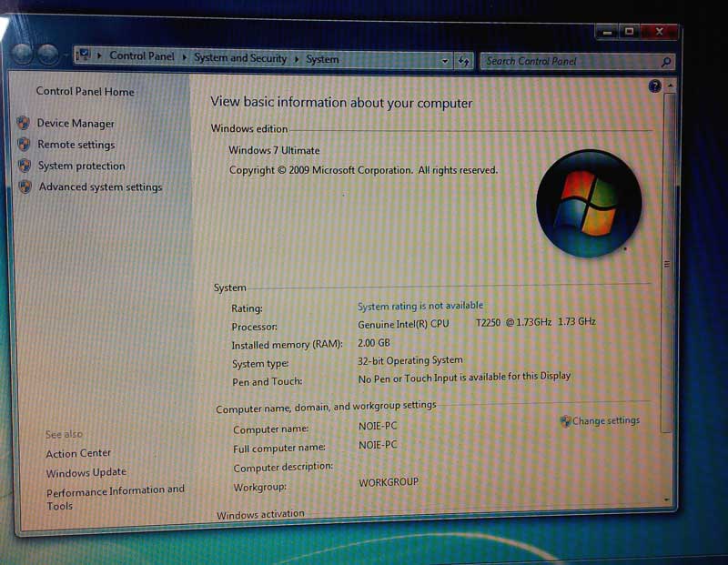This screenshot has width=728, height=565.
Task: Click NOIE-PC beside Computer name
Action: coord(378,426)
